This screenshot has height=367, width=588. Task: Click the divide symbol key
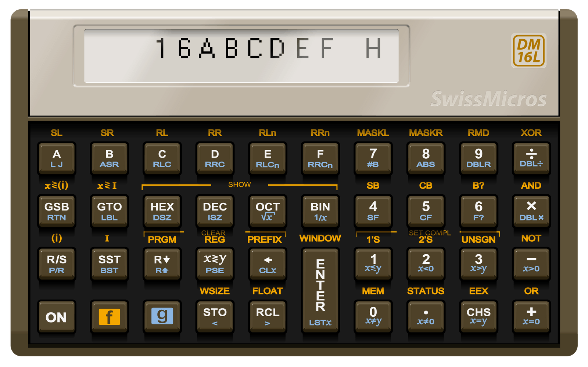coord(531,158)
